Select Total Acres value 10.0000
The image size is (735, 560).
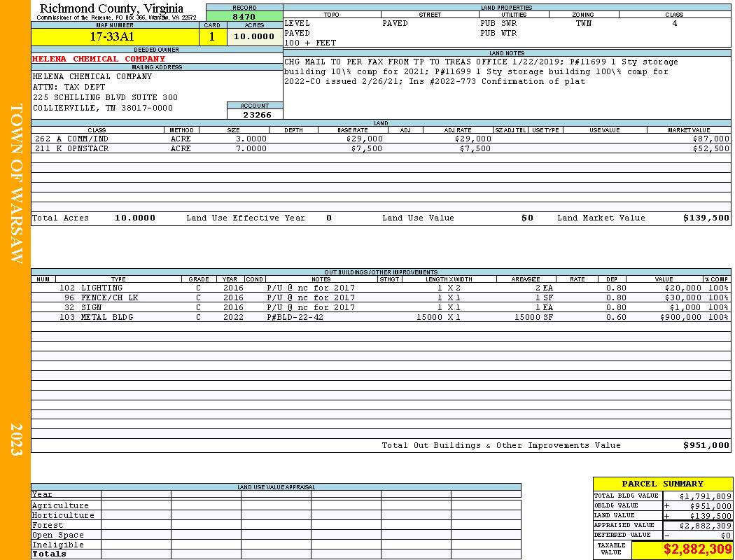(135, 218)
